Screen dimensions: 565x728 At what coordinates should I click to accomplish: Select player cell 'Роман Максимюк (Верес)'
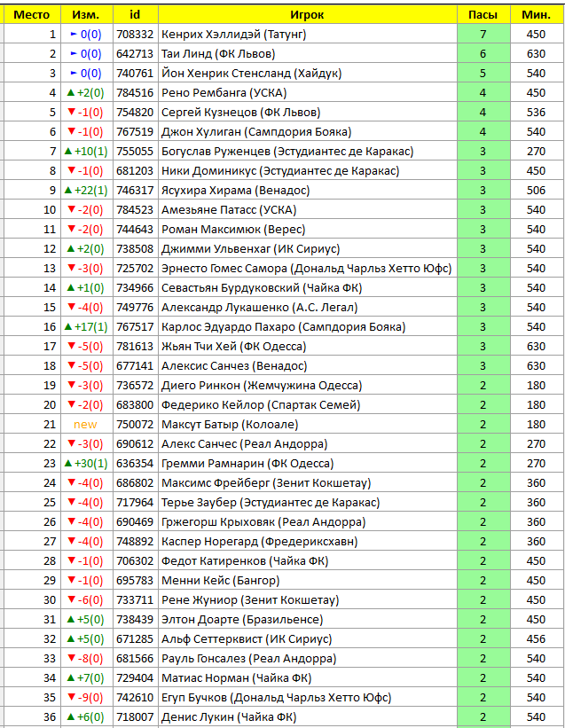pos(308,230)
